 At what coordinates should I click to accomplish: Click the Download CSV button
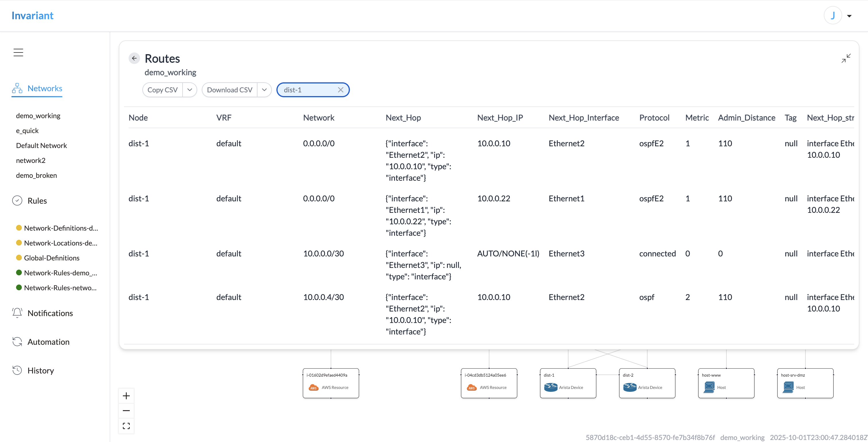point(229,90)
